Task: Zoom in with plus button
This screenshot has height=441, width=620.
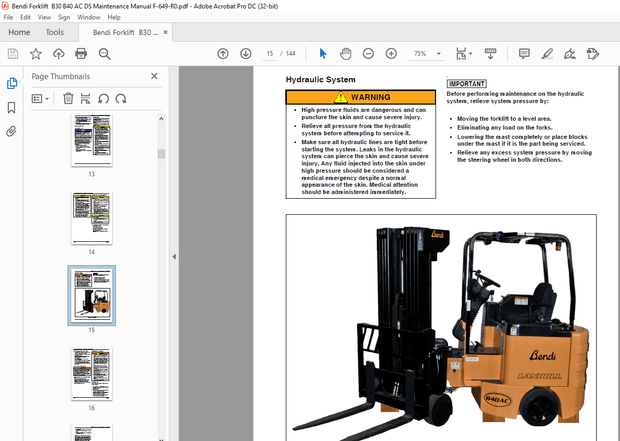Action: click(x=391, y=53)
